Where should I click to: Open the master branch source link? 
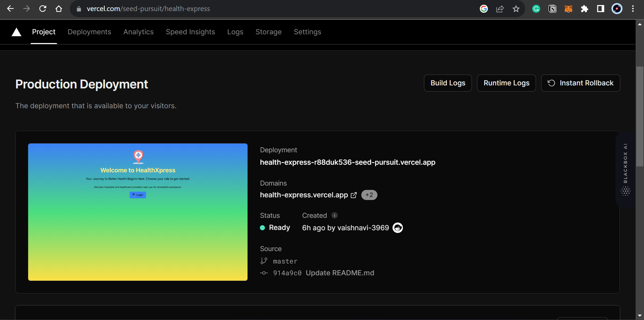(285, 261)
